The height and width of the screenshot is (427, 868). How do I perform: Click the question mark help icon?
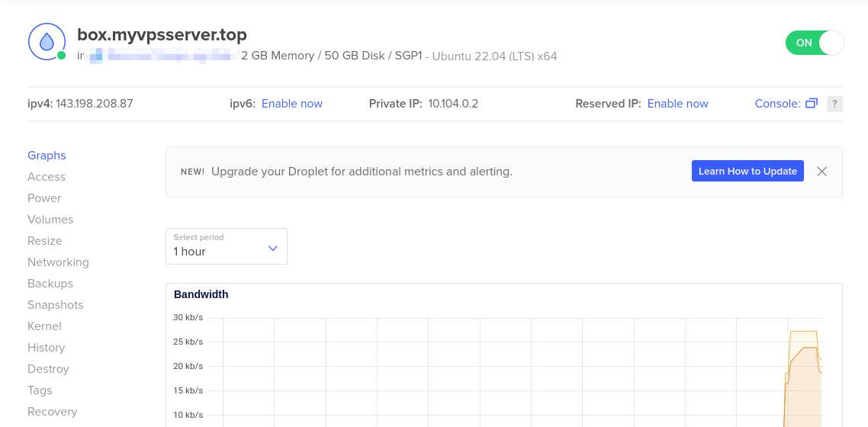click(834, 104)
